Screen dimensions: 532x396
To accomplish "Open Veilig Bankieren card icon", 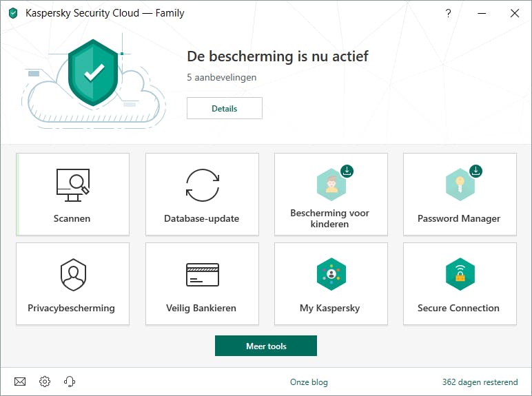I will click(202, 275).
